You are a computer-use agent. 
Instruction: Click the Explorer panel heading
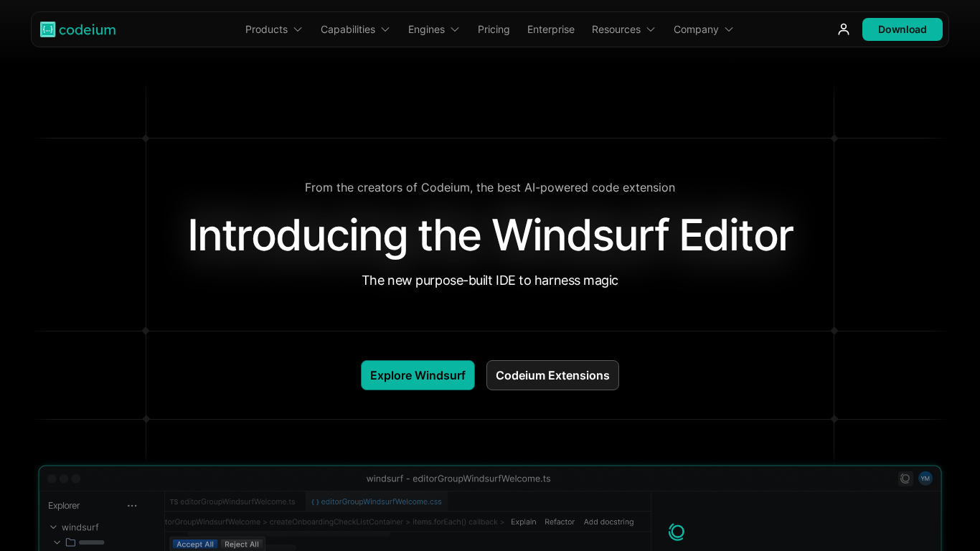tap(64, 506)
